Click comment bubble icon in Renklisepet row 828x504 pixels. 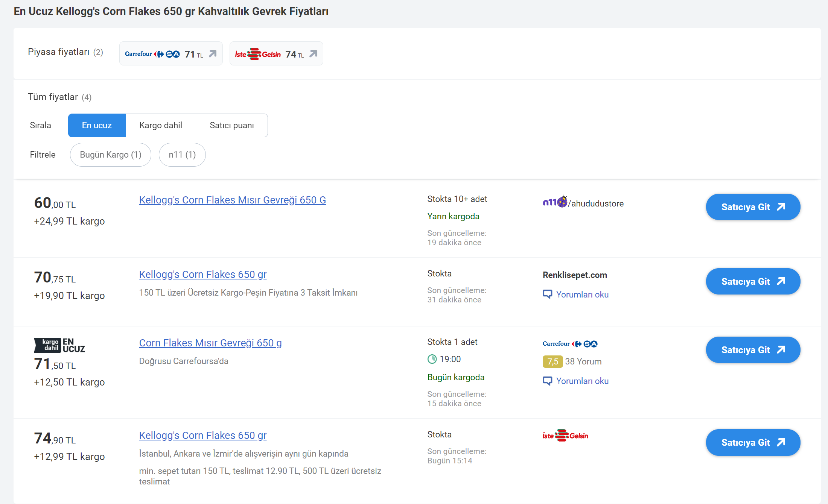click(548, 295)
